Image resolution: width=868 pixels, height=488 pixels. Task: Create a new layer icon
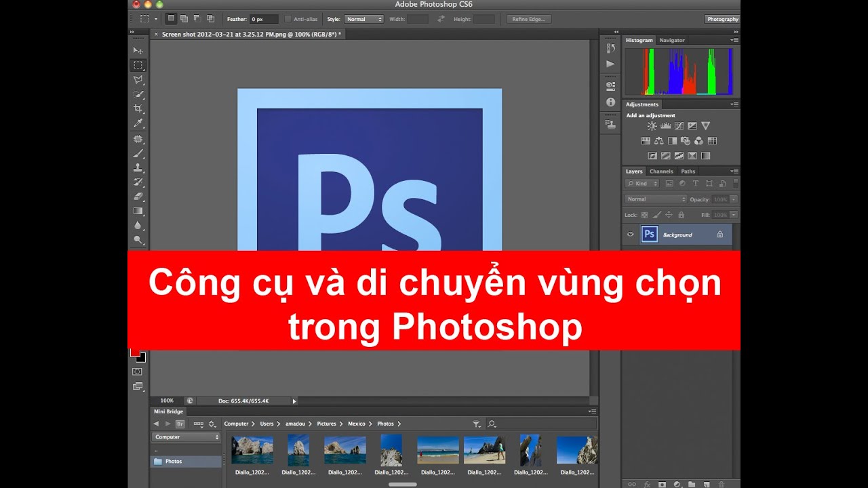tap(706, 484)
